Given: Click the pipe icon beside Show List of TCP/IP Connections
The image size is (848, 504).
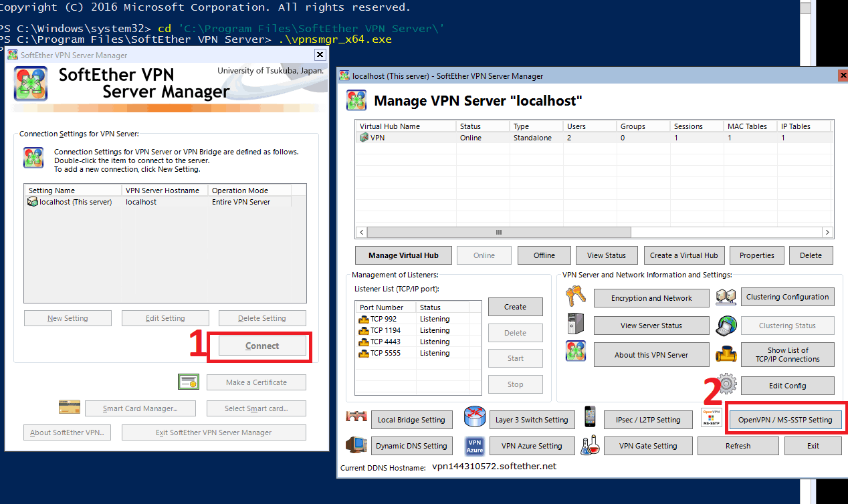Looking at the screenshot, I should tap(726, 354).
